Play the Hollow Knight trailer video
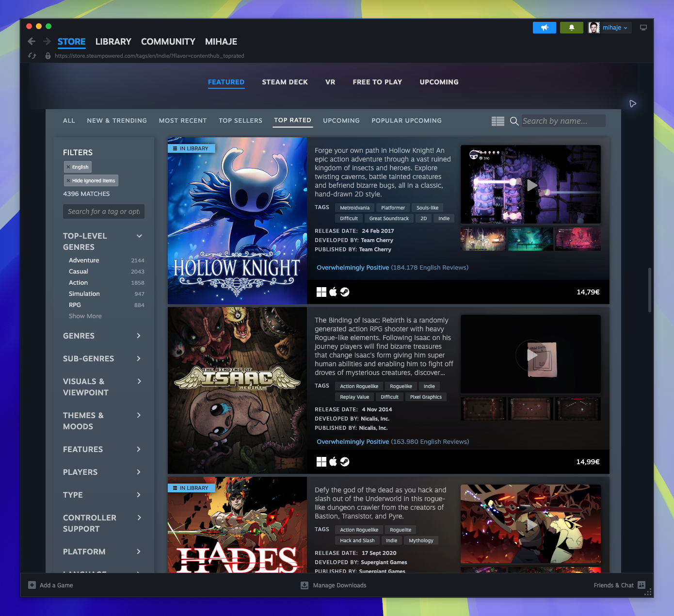Screen dimensions: 674x616 click(532, 185)
